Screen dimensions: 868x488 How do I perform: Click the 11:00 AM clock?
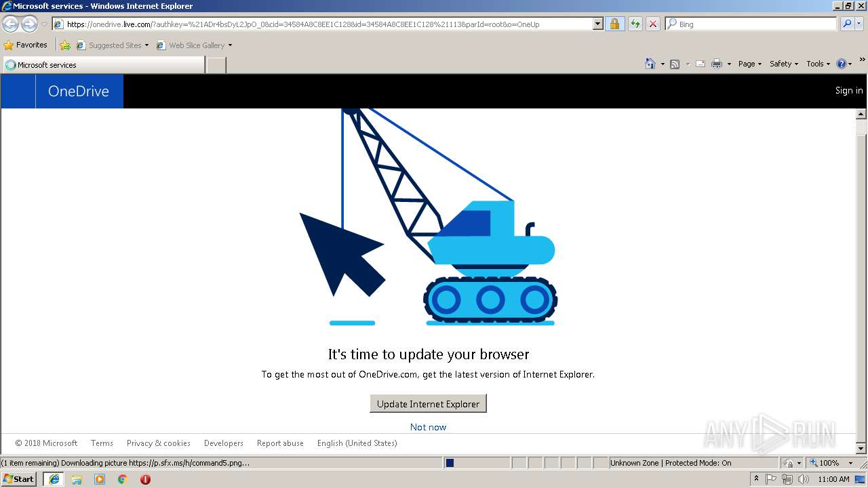pos(833,479)
